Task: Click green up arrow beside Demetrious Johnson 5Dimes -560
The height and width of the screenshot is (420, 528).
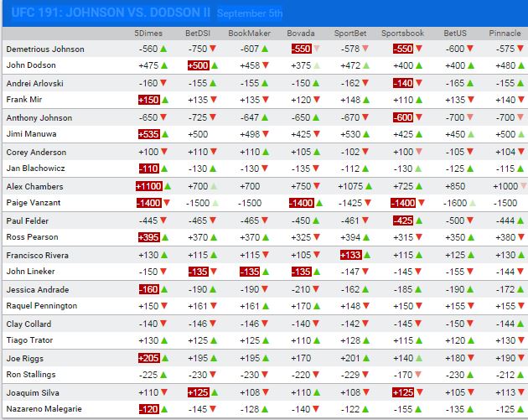Action: pyautogui.click(x=163, y=49)
